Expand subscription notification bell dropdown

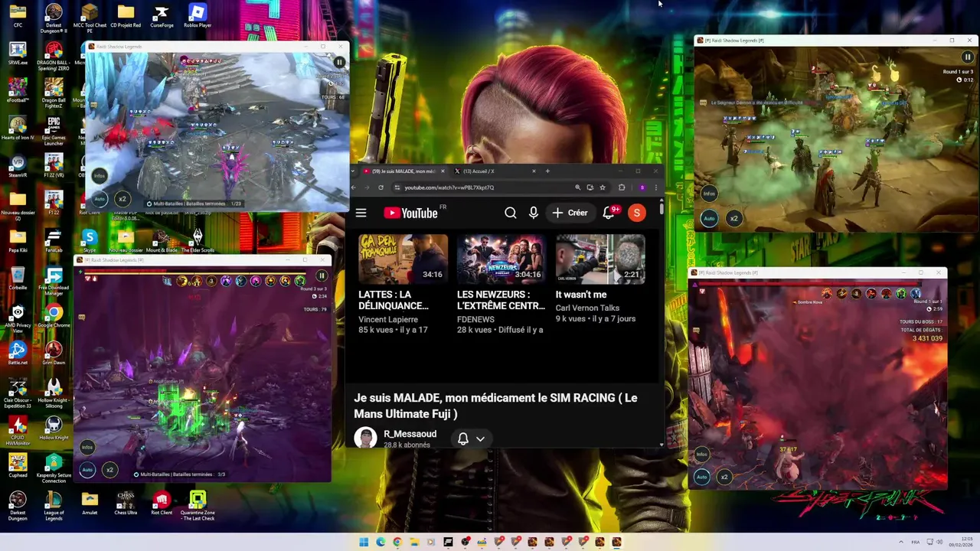480,439
